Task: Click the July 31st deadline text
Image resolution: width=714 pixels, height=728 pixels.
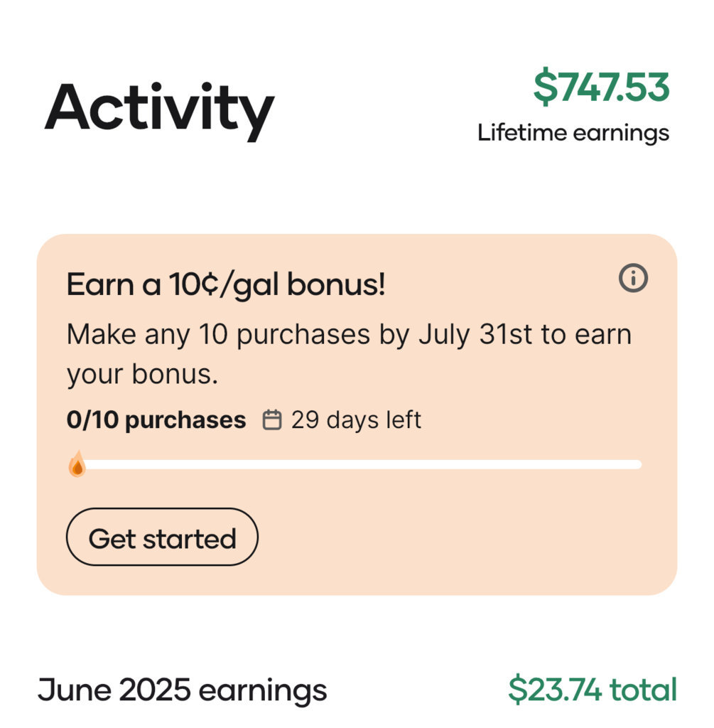Action: click(475, 334)
